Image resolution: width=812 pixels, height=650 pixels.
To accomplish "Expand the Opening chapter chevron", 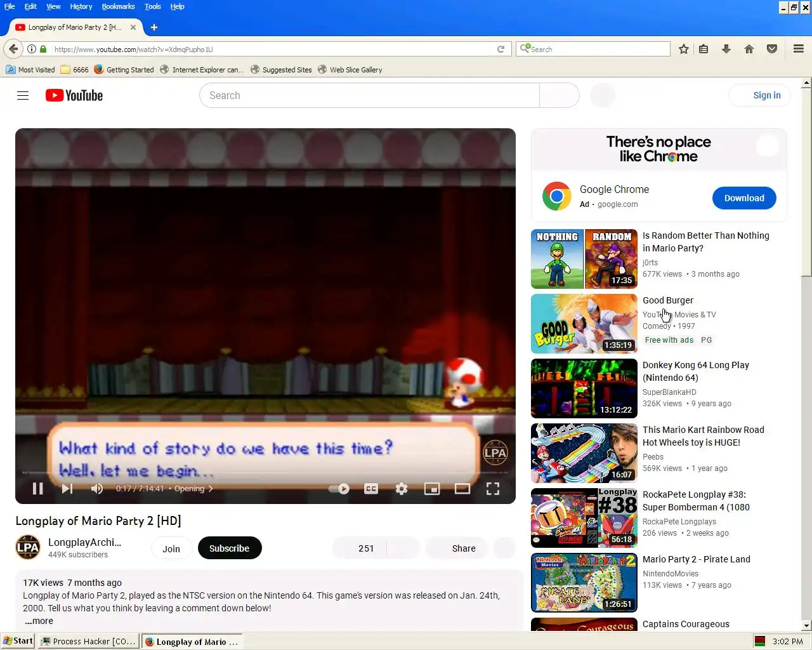I will 211,489.
